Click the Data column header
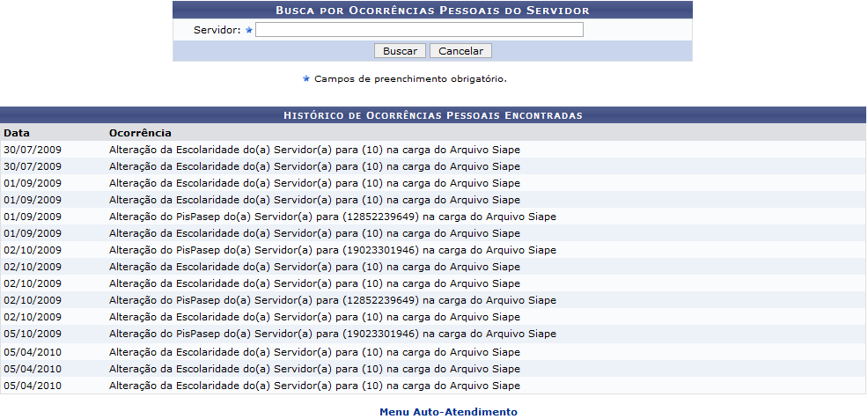The image size is (868, 419). [x=16, y=133]
